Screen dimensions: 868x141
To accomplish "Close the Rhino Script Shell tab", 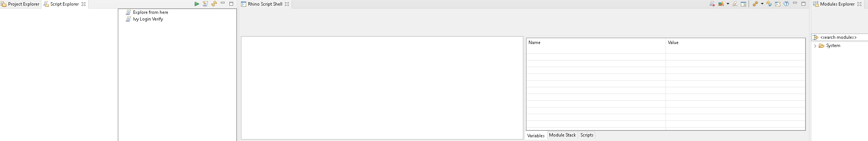I will [x=287, y=4].
